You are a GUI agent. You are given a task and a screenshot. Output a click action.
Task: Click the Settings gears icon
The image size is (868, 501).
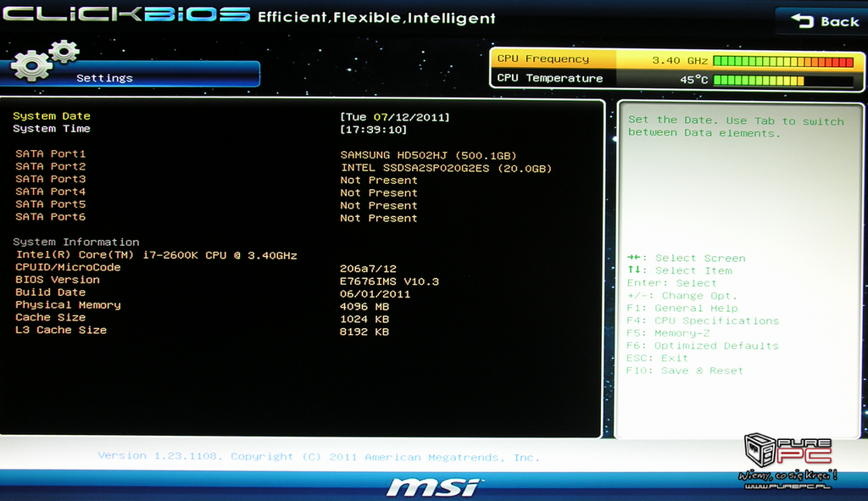click(45, 61)
